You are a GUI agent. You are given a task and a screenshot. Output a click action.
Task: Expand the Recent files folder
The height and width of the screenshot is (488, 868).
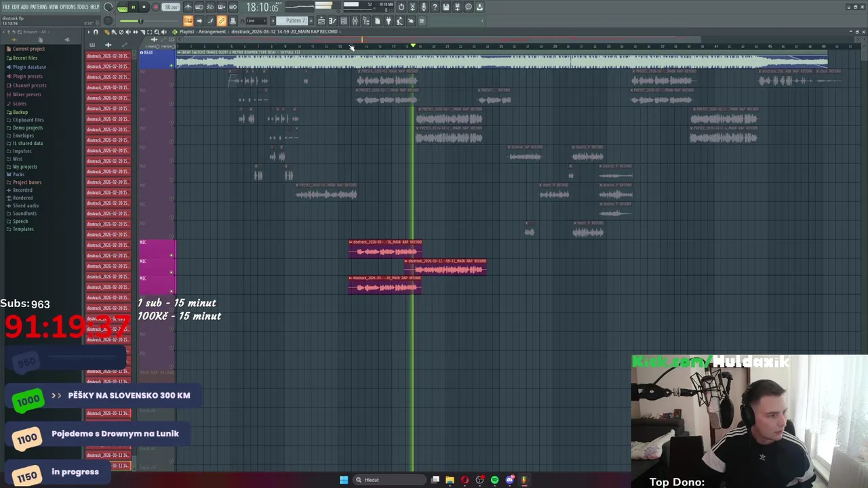click(x=25, y=58)
